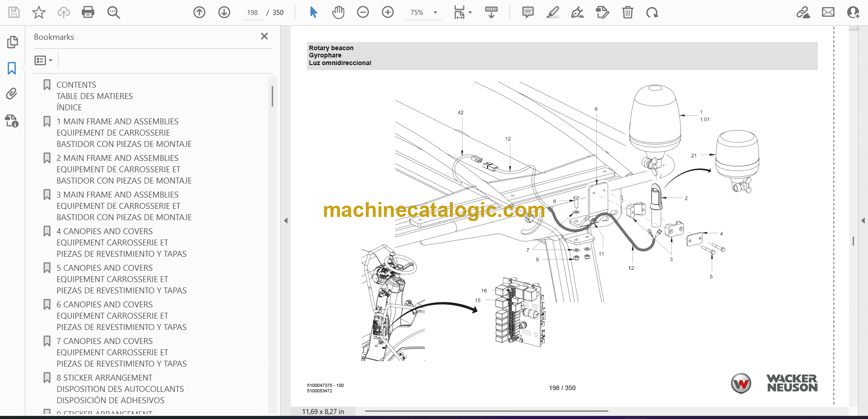
Task: Select the highlighter pen tool
Action: pos(552,12)
